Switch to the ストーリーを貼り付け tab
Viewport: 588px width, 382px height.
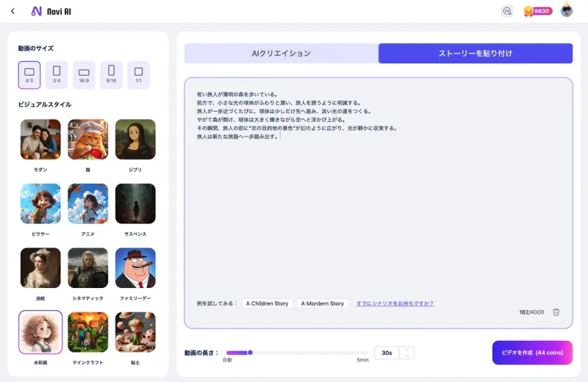[x=476, y=54]
